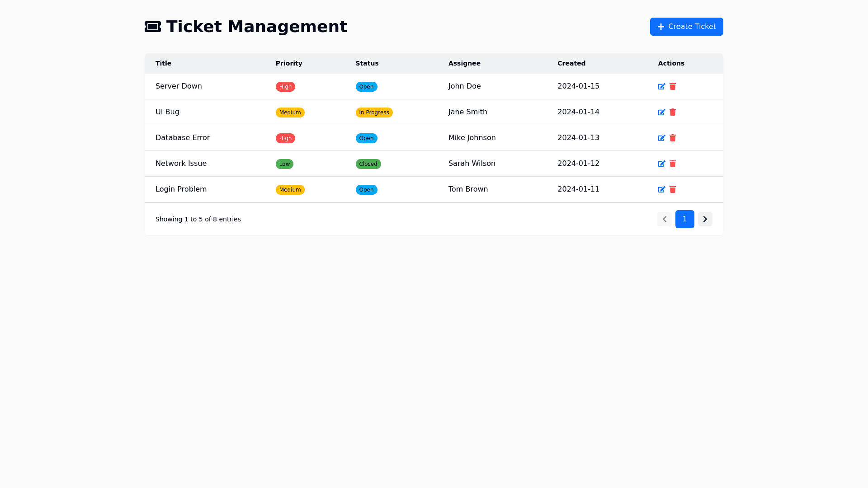This screenshot has width=868, height=488.
Task: Delete the Database Error ticket
Action: (673, 138)
